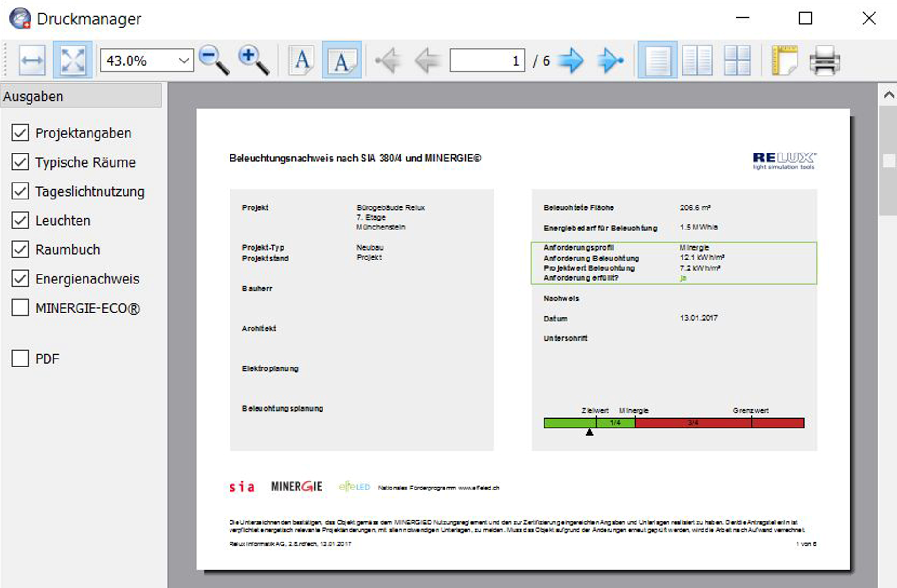
Task: Click the date '13.01.2017' in preview
Action: [x=698, y=318]
